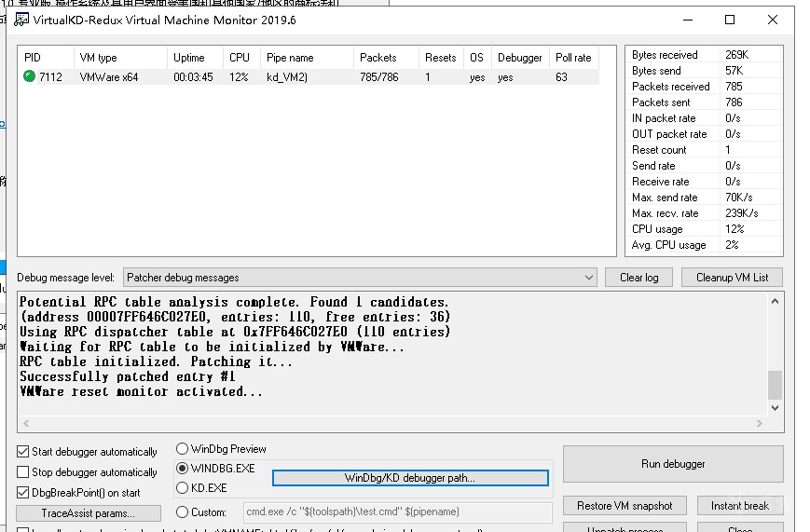
Task: Select the WINDBG.EXE radio option
Action: pyautogui.click(x=182, y=468)
